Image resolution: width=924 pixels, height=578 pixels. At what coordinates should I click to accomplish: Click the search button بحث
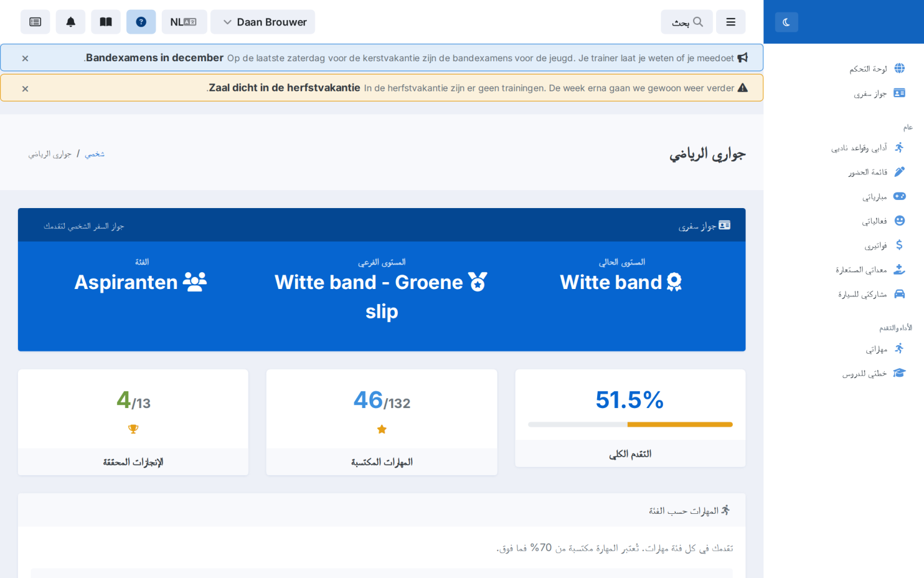click(x=687, y=22)
